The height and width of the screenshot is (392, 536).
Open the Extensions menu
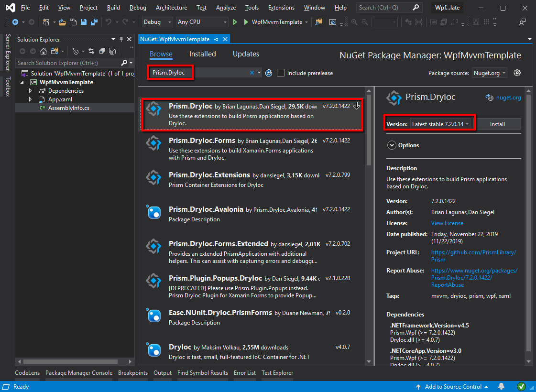coord(281,8)
